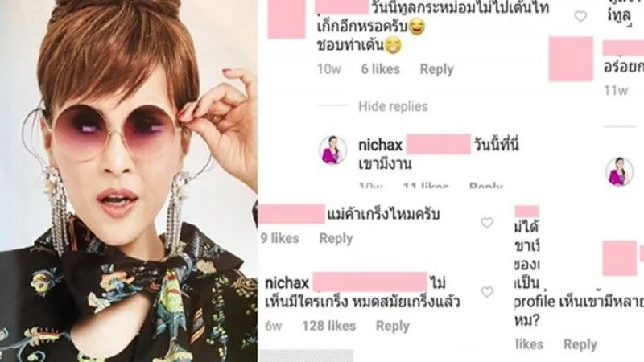View the 9 likes list
This screenshot has width=644, height=362.
click(x=279, y=238)
